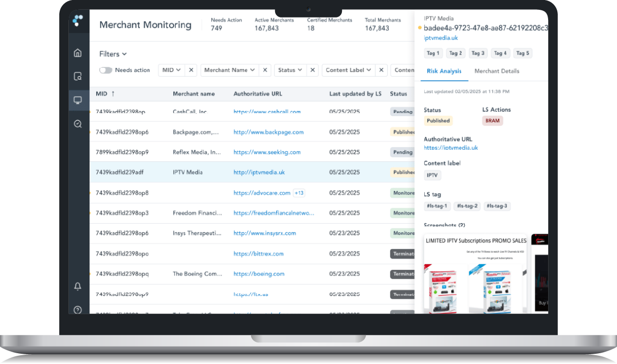The width and height of the screenshot is (617, 364).
Task: Click the #ls-tag-1 chip
Action: pos(438,206)
